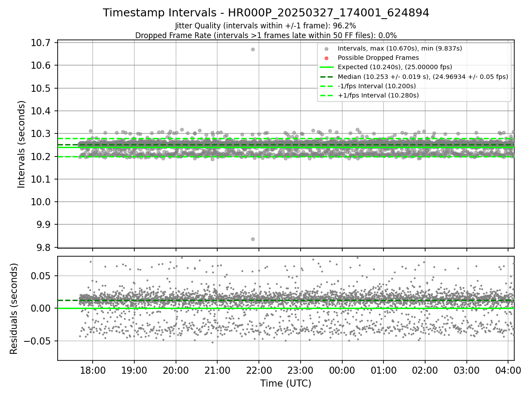Click legend entry 'Expected (10.240s), (25.00000 fps)'
This screenshot has width=532, height=399.
[x=395, y=67]
